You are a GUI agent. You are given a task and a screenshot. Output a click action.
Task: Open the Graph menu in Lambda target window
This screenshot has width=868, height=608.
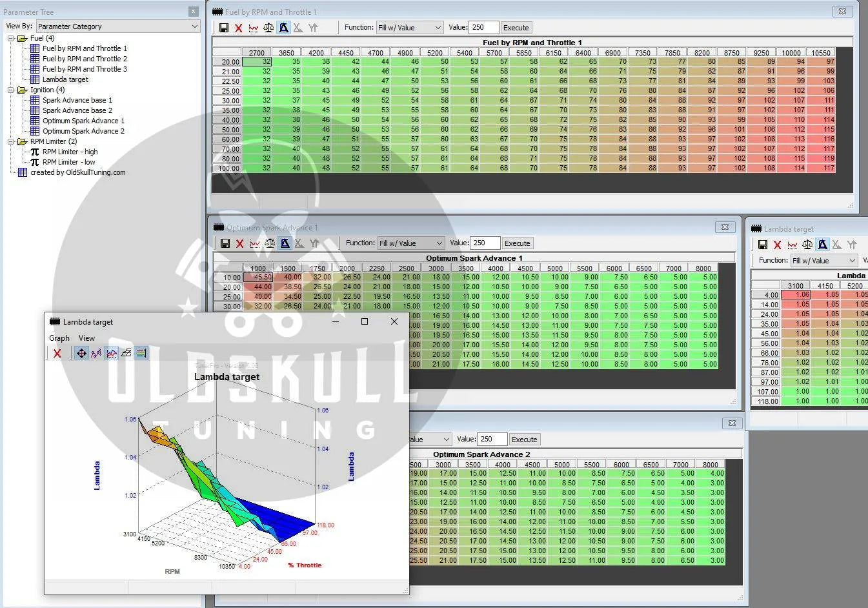[x=59, y=338]
